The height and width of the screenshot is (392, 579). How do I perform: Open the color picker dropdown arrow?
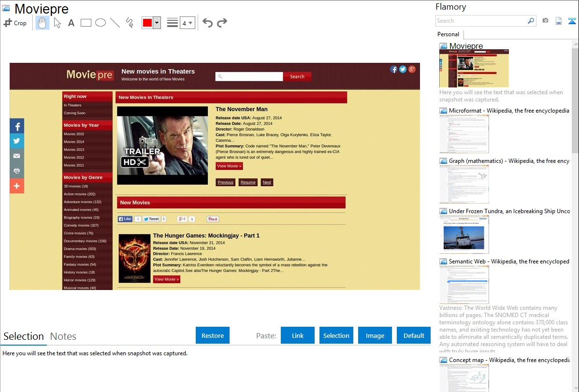click(157, 23)
